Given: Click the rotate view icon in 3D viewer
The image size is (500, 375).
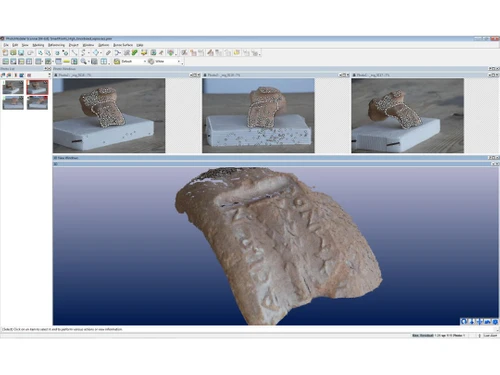Looking at the screenshot, I should [x=464, y=321].
